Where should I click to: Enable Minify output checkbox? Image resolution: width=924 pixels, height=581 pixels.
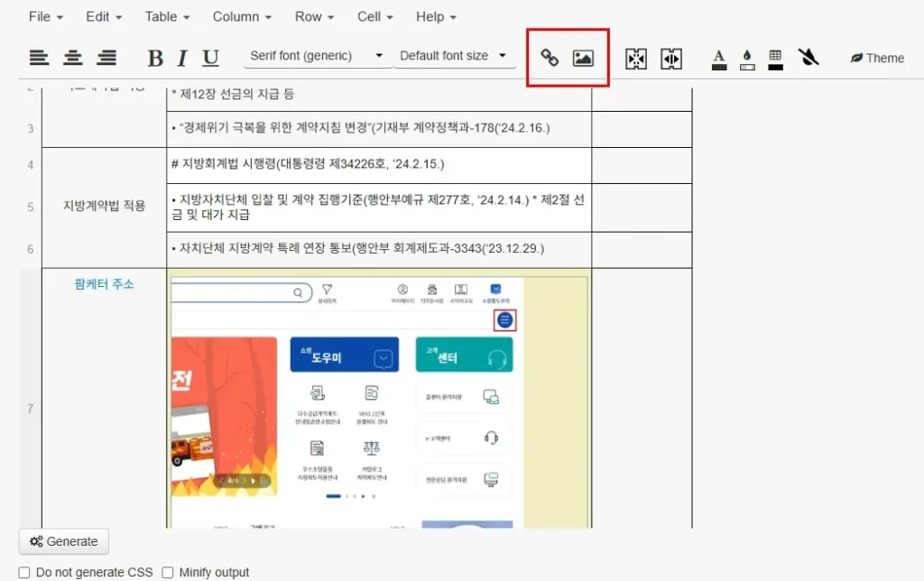(x=168, y=572)
